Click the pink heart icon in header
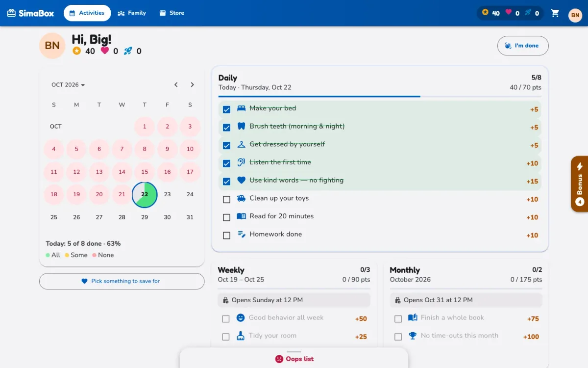 tap(508, 13)
